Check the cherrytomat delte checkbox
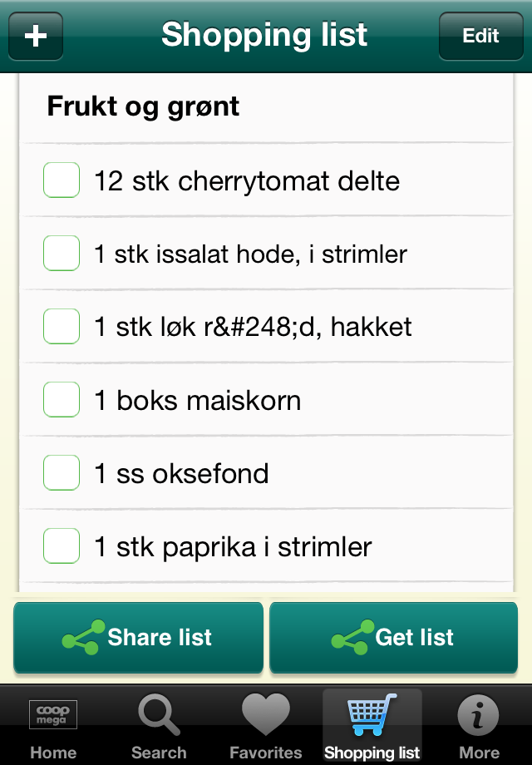Image resolution: width=532 pixels, height=765 pixels. (x=62, y=180)
